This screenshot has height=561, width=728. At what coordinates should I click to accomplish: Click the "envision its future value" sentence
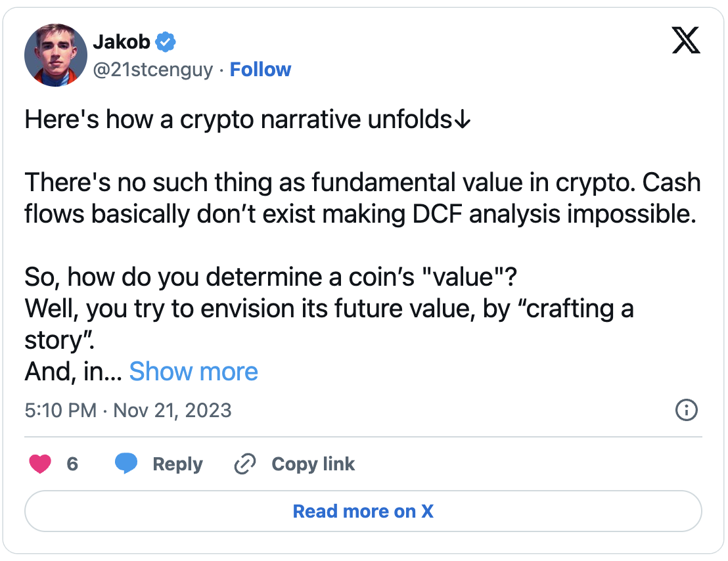[x=329, y=309]
